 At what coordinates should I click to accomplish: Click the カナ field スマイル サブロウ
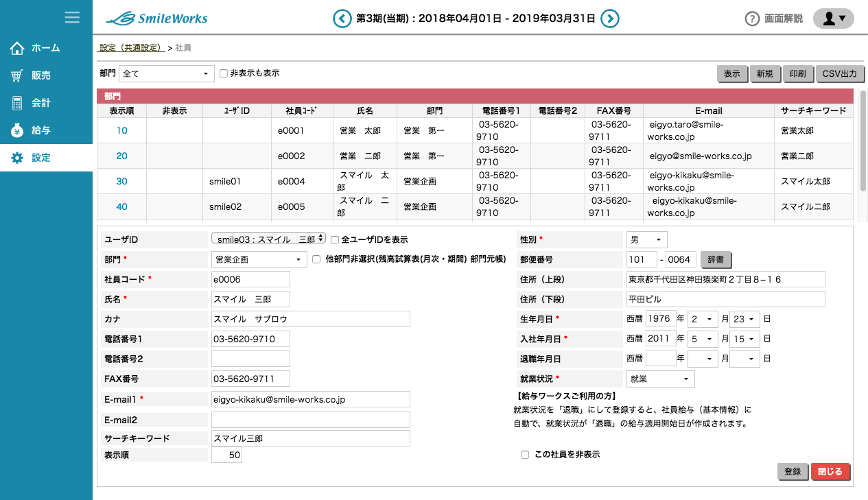click(311, 319)
